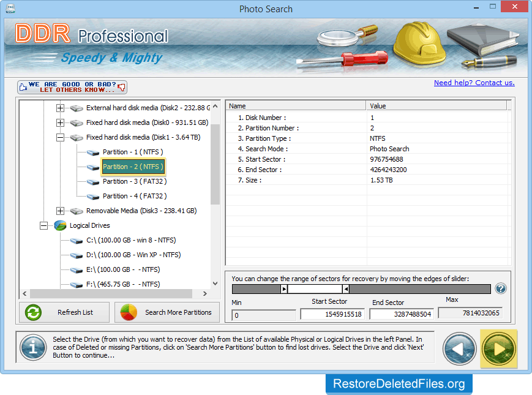This screenshot has width=532, height=395.
Task: Click the F:\ drive icon
Action: coord(77,285)
